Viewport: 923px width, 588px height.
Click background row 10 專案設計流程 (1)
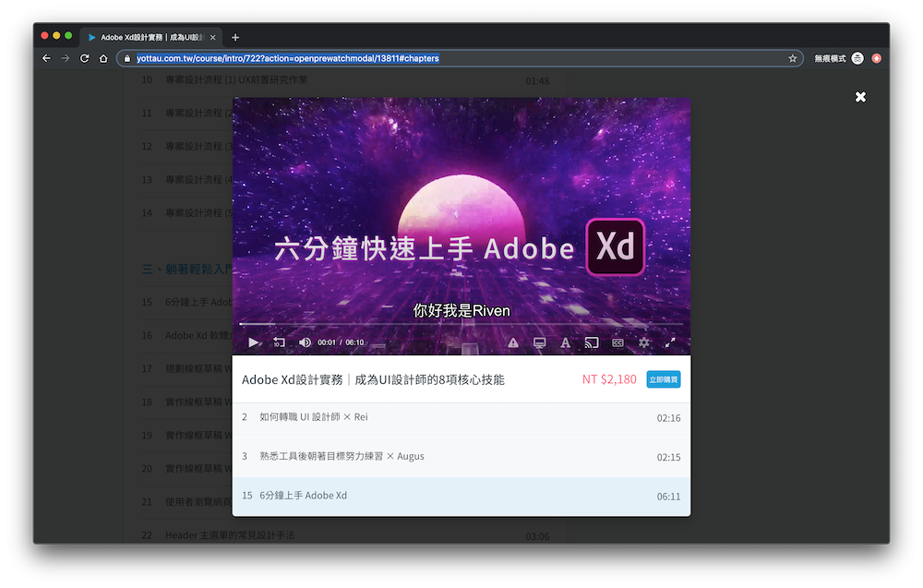345,80
